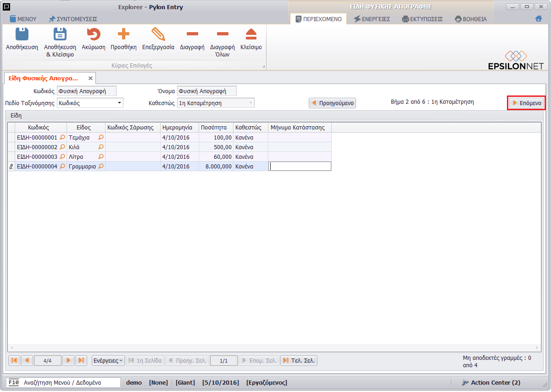The image size is (551, 392).
Task: Click Μήνυμα Κατάστασης column header
Action: (300, 127)
